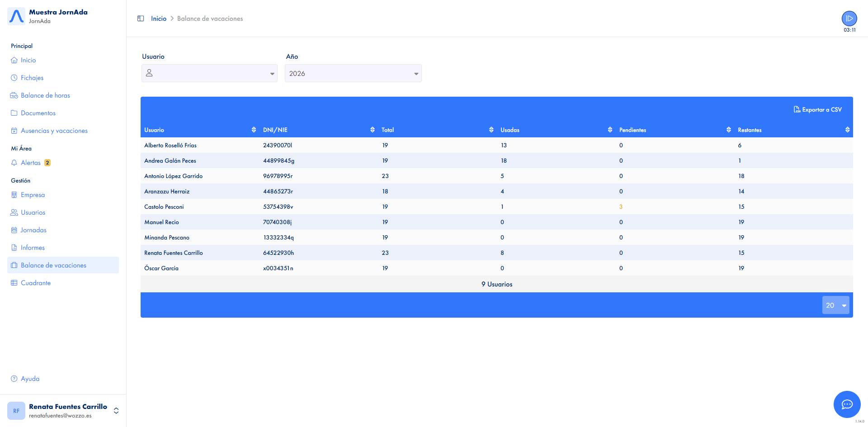Click Aranzazu Herraiz user name

pyautogui.click(x=167, y=192)
